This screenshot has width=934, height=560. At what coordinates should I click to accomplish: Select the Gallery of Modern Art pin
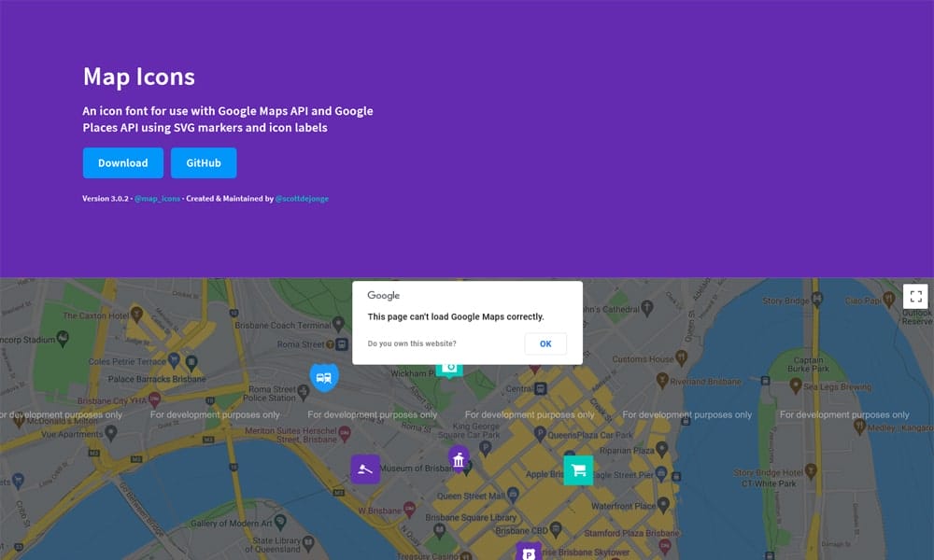click(x=281, y=522)
